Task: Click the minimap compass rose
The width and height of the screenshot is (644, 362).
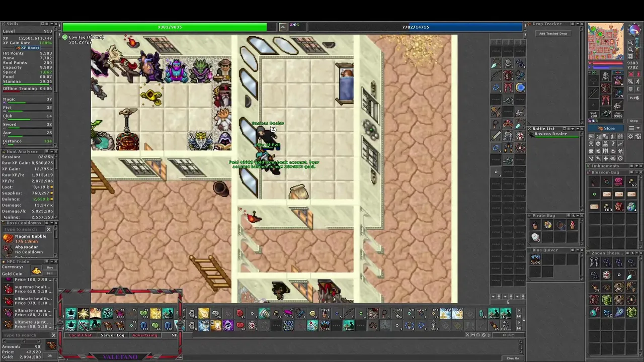Action: pyautogui.click(x=634, y=30)
